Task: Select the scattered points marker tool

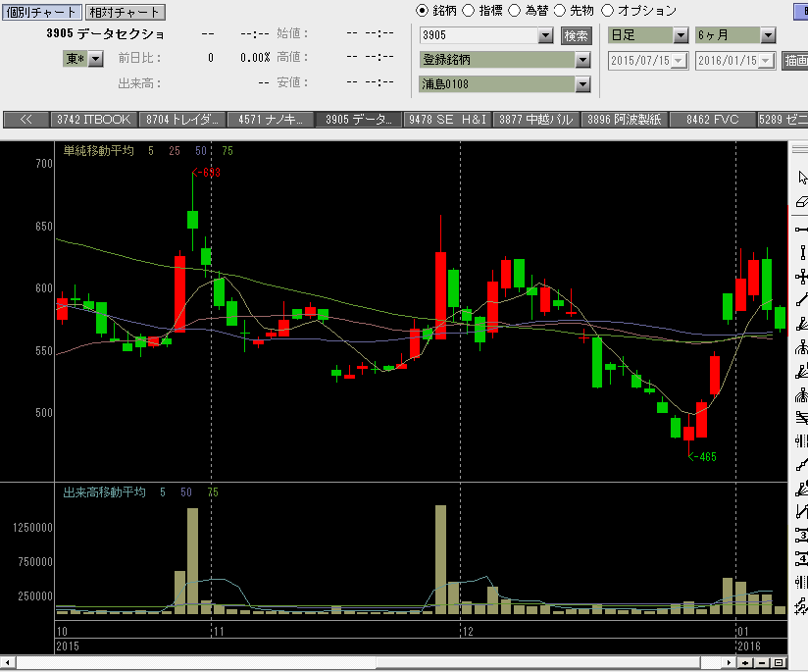Action: pyautogui.click(x=802, y=606)
